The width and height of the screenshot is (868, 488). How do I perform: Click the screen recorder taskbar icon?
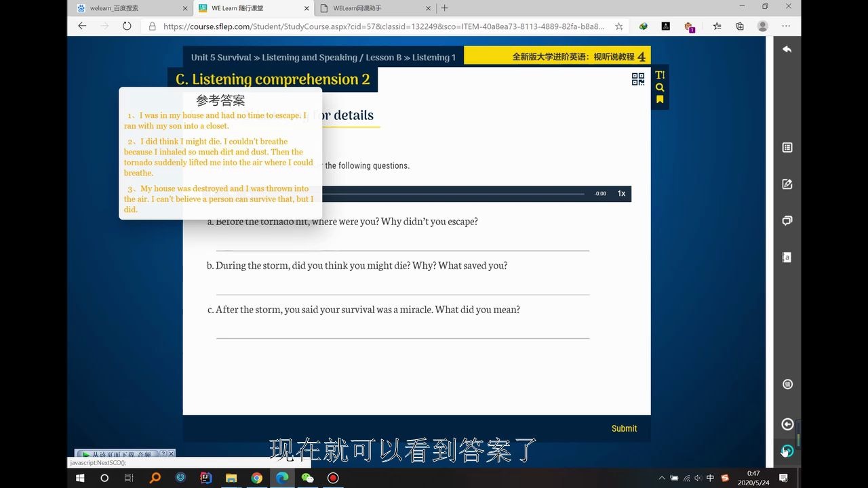click(x=333, y=478)
